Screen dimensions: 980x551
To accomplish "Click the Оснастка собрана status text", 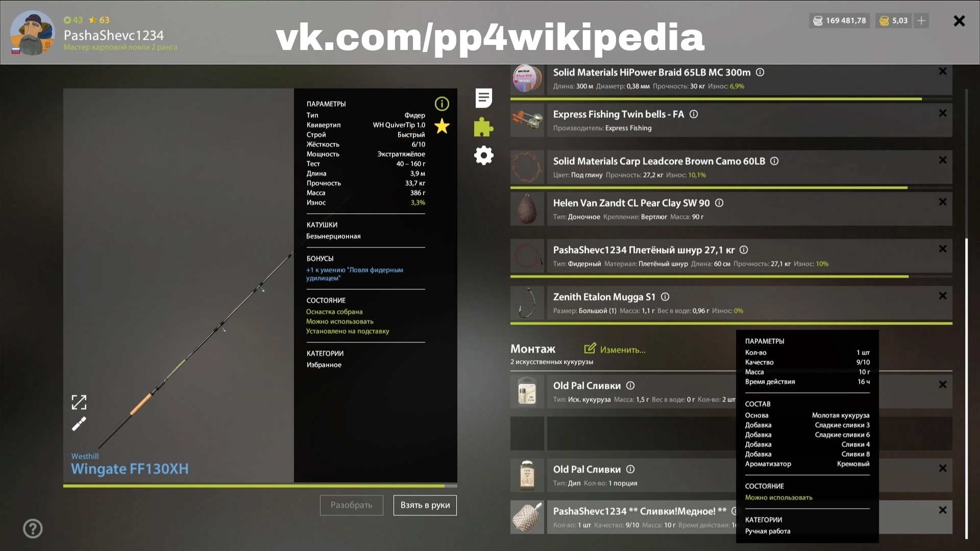I will (x=334, y=312).
